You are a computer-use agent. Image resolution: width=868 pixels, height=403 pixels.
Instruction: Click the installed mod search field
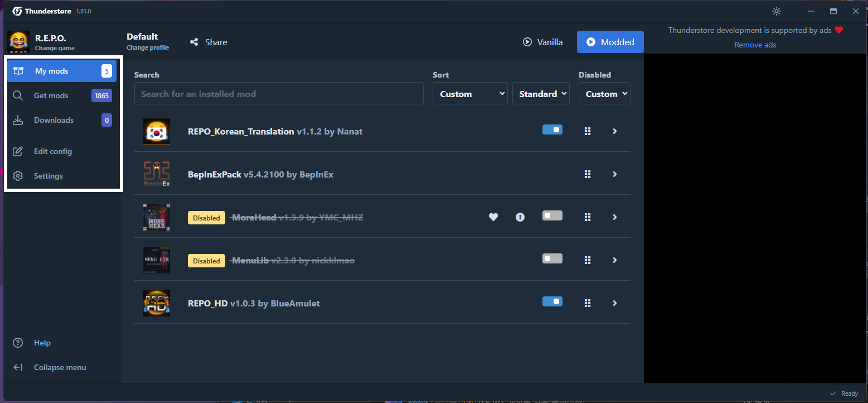[279, 94]
